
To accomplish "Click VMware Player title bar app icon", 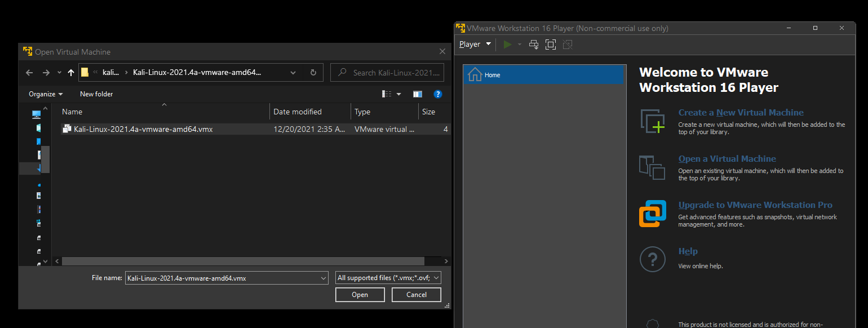I will coord(460,28).
